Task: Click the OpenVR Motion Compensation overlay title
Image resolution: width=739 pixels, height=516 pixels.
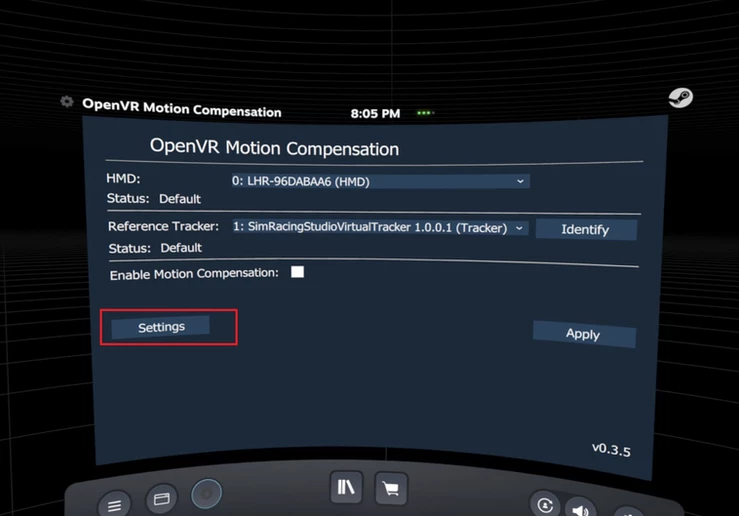Action: click(181, 107)
